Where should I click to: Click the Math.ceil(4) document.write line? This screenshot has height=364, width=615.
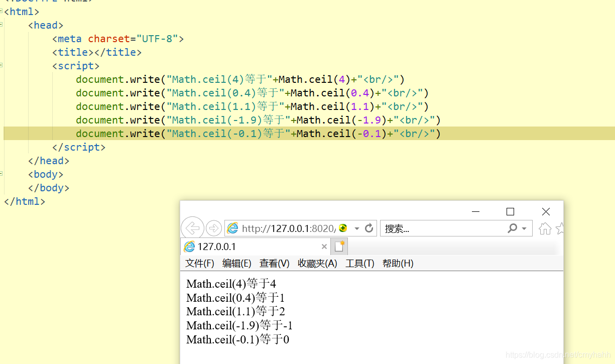tap(240, 79)
